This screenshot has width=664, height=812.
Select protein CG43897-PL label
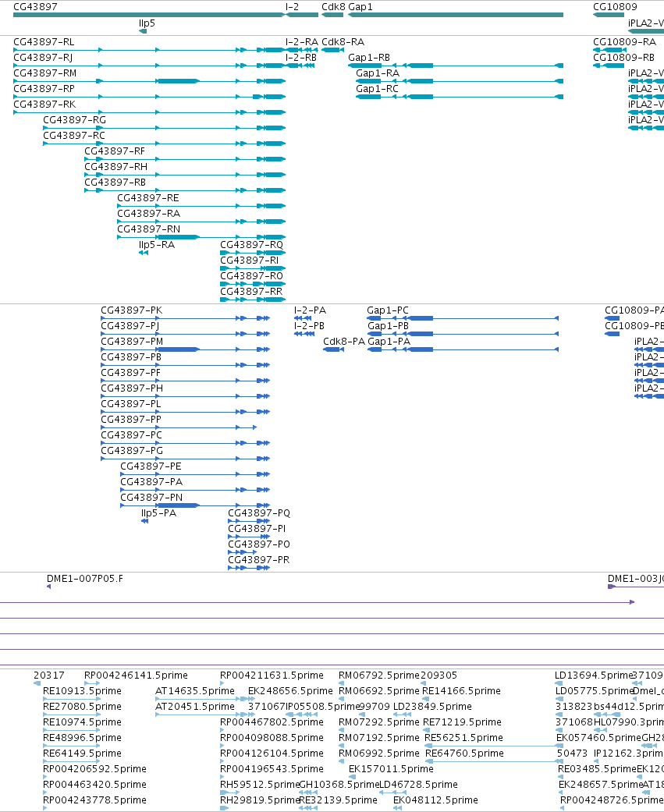click(x=131, y=403)
